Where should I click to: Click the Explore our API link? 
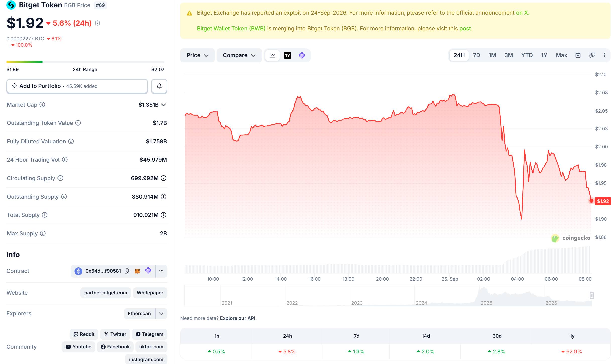coord(237,318)
